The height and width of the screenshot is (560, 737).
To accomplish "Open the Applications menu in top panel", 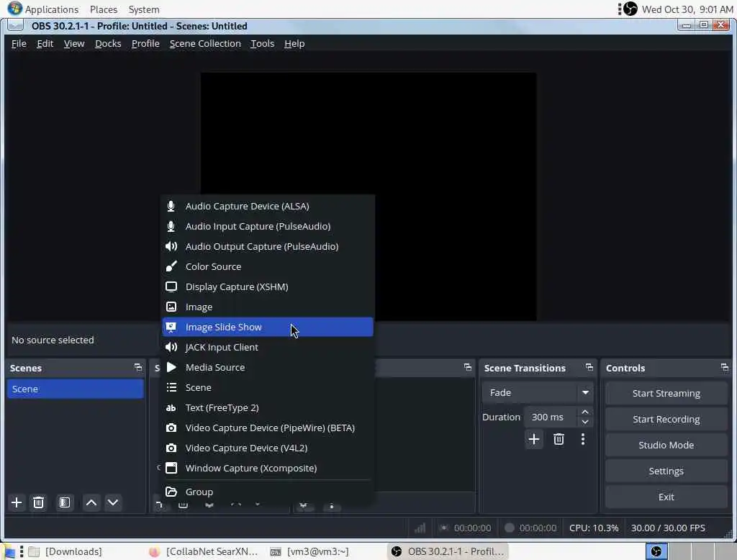I will (43, 9).
